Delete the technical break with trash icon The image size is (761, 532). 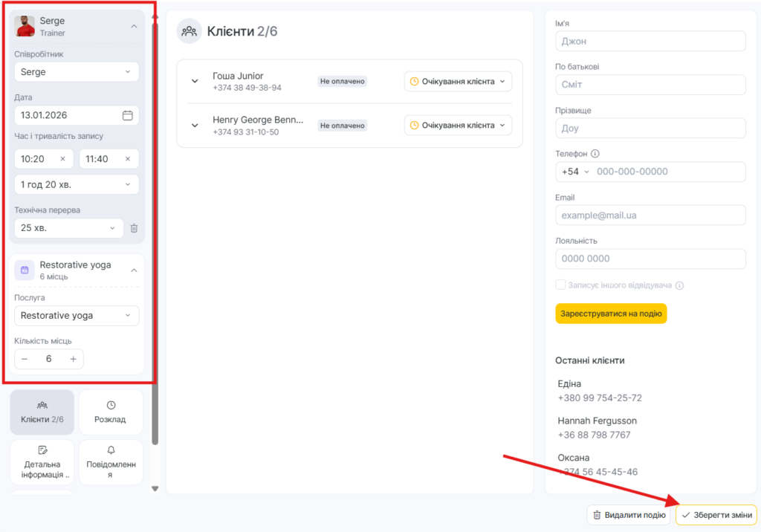(x=134, y=228)
